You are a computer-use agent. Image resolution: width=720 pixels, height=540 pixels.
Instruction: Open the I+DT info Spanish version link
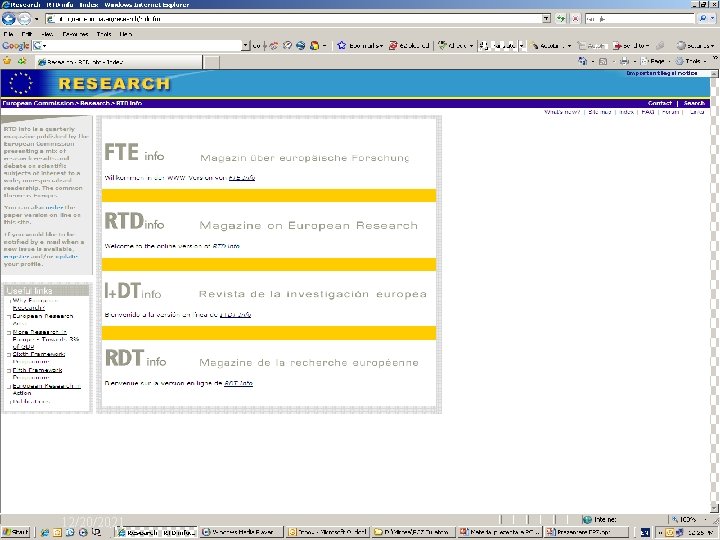(235, 315)
